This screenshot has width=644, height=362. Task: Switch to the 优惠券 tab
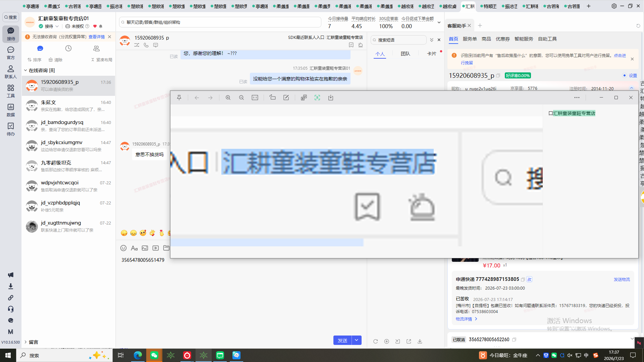[x=503, y=39]
